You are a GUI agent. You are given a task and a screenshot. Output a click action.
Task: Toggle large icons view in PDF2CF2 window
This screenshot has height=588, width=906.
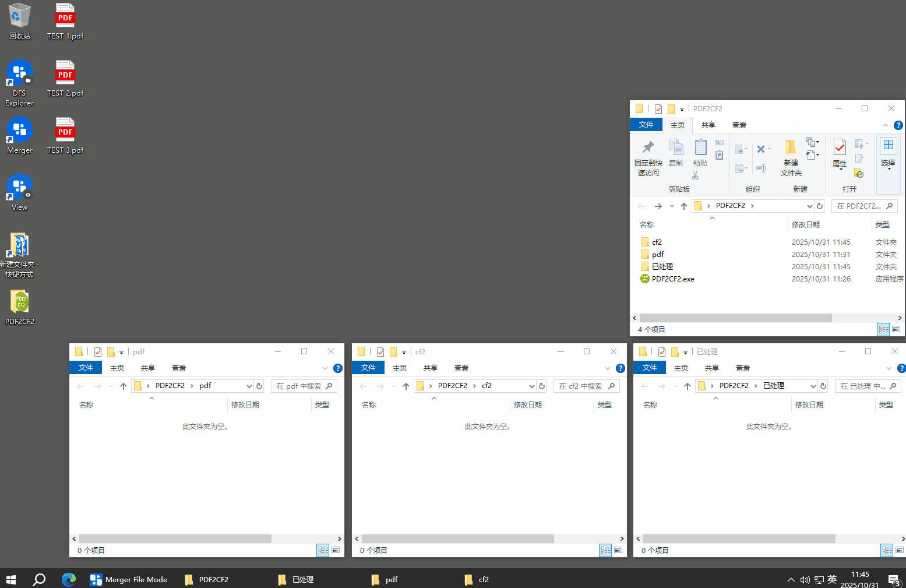pyautogui.click(x=896, y=329)
